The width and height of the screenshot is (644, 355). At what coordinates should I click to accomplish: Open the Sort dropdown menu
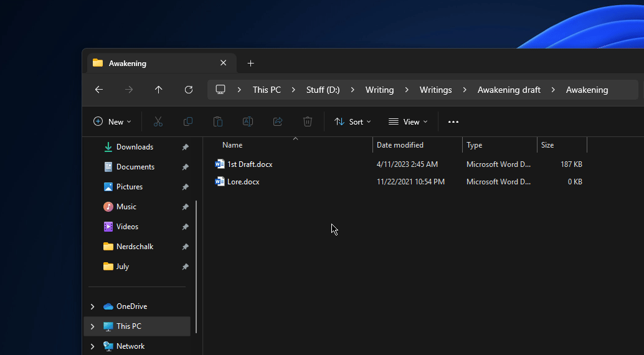coord(353,122)
